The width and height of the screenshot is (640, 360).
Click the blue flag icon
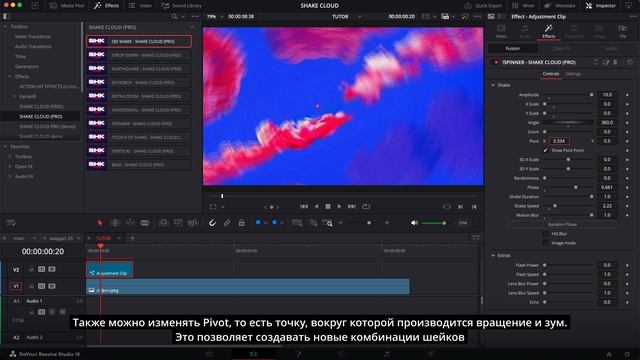[x=258, y=222]
